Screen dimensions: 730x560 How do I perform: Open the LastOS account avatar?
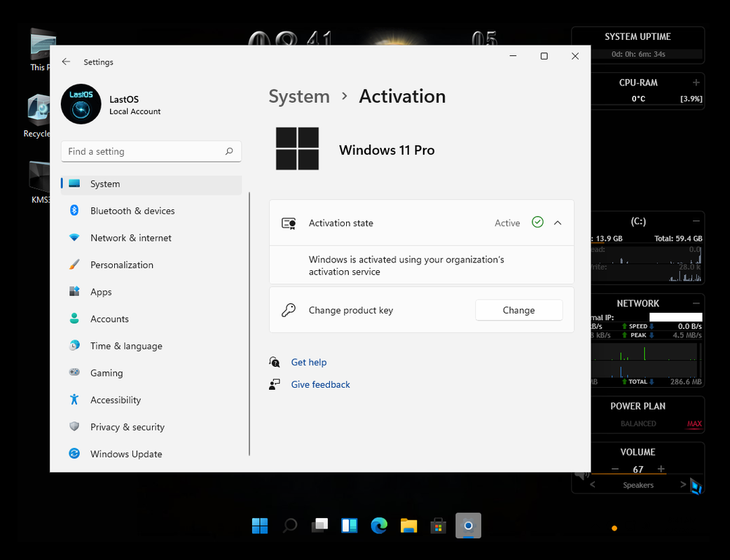(x=81, y=104)
